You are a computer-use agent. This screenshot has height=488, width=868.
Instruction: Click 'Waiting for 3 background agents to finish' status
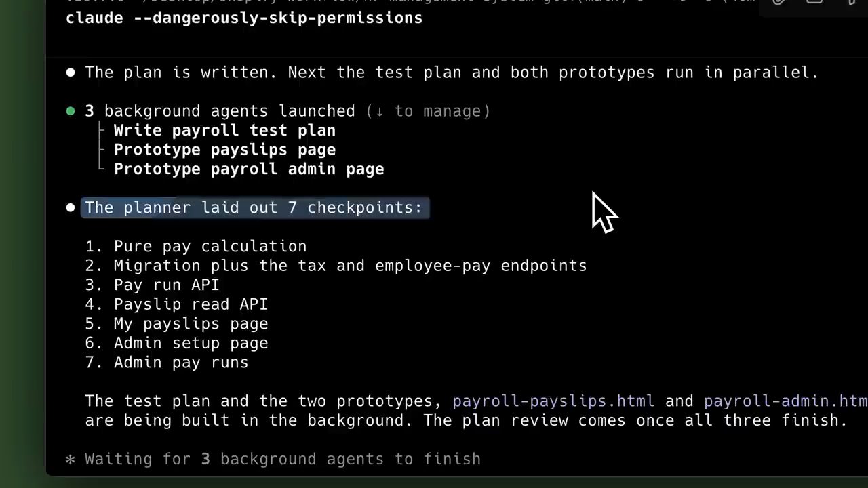click(x=283, y=459)
